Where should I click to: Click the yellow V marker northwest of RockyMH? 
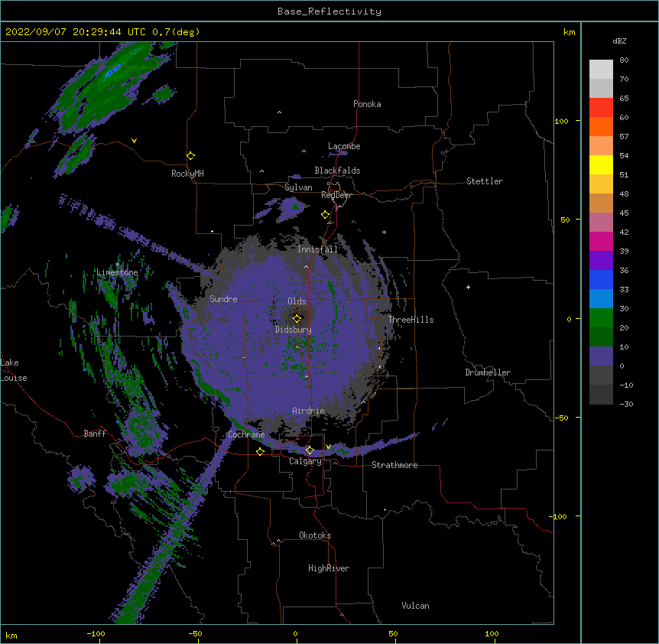134,141
